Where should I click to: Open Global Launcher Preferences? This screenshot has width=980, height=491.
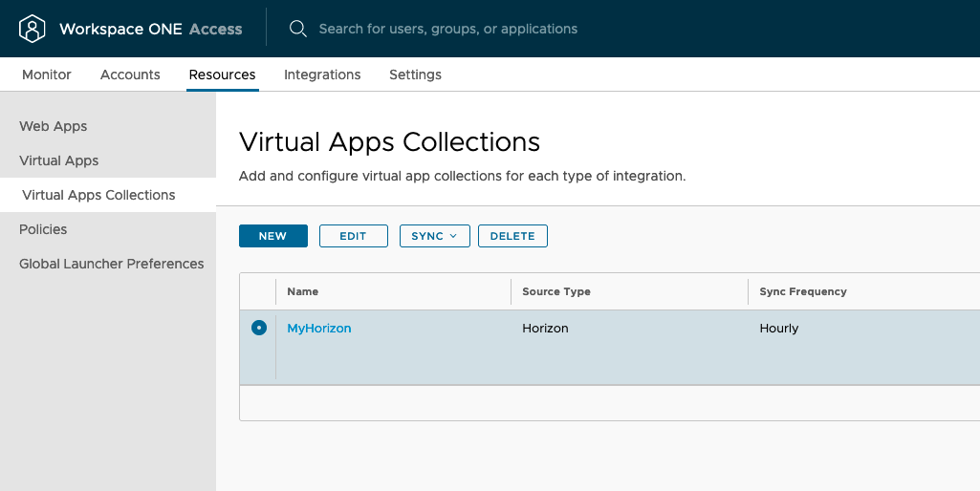112,264
